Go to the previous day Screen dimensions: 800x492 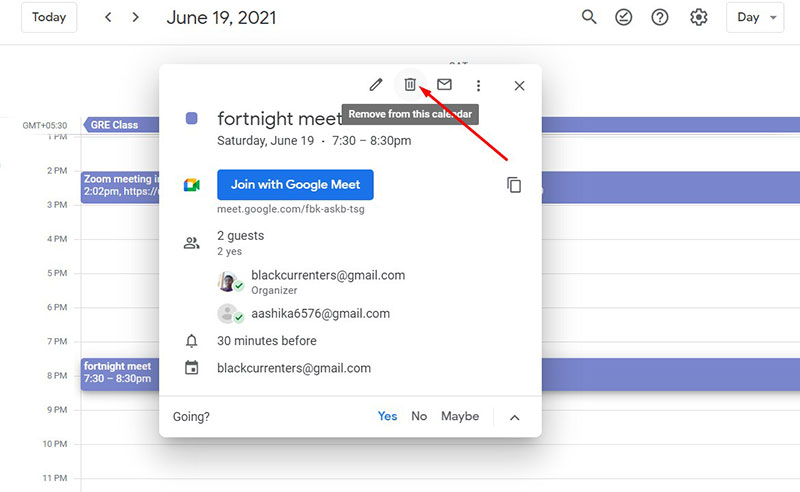108,18
